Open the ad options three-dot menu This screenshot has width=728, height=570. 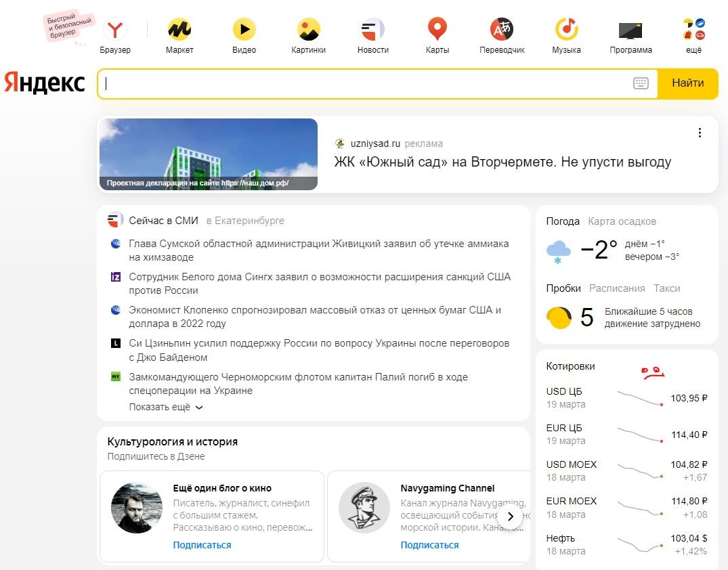click(700, 133)
